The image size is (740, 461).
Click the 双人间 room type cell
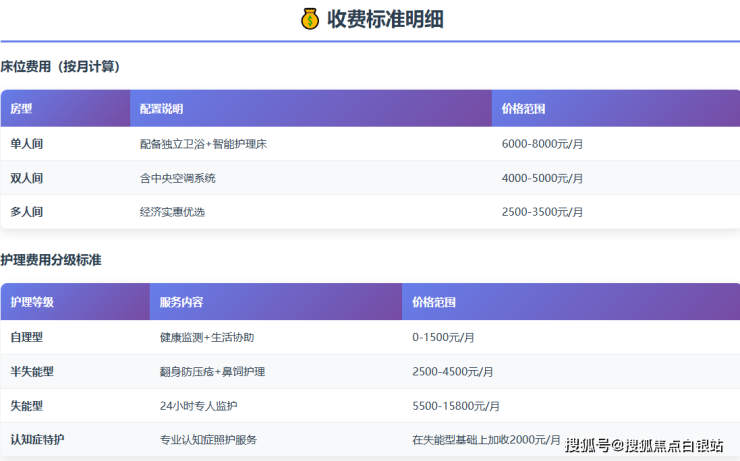27,178
